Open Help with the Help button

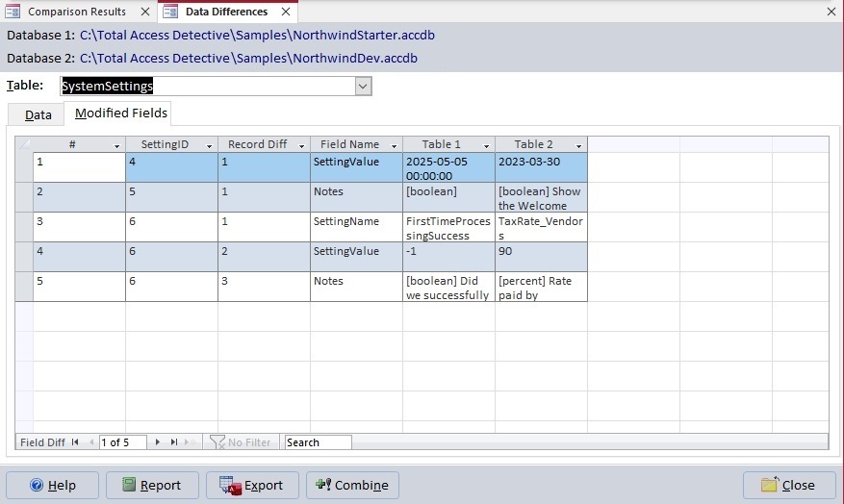[x=52, y=486]
